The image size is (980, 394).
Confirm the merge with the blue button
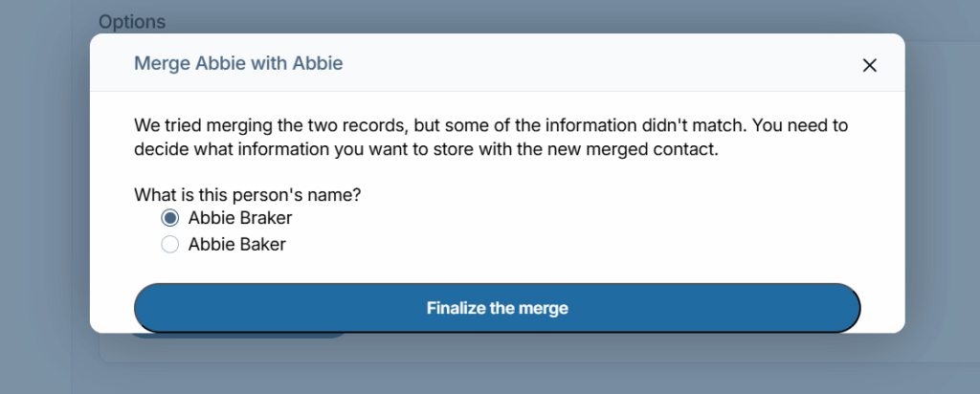[497, 308]
